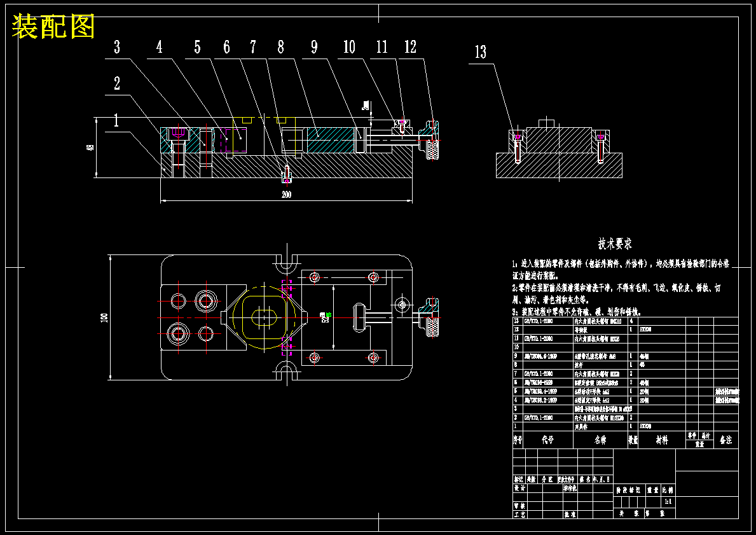Click the 100 width dimension on plan view

pyautogui.click(x=104, y=317)
